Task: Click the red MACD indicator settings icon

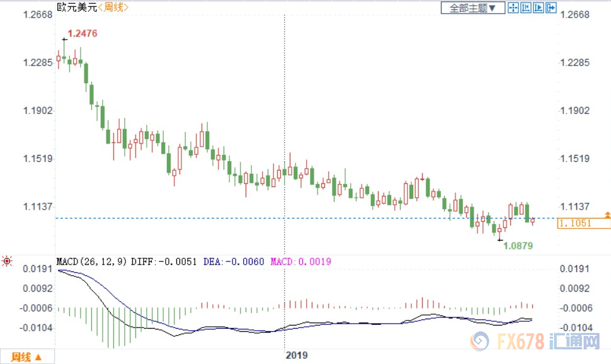Action: [7, 261]
